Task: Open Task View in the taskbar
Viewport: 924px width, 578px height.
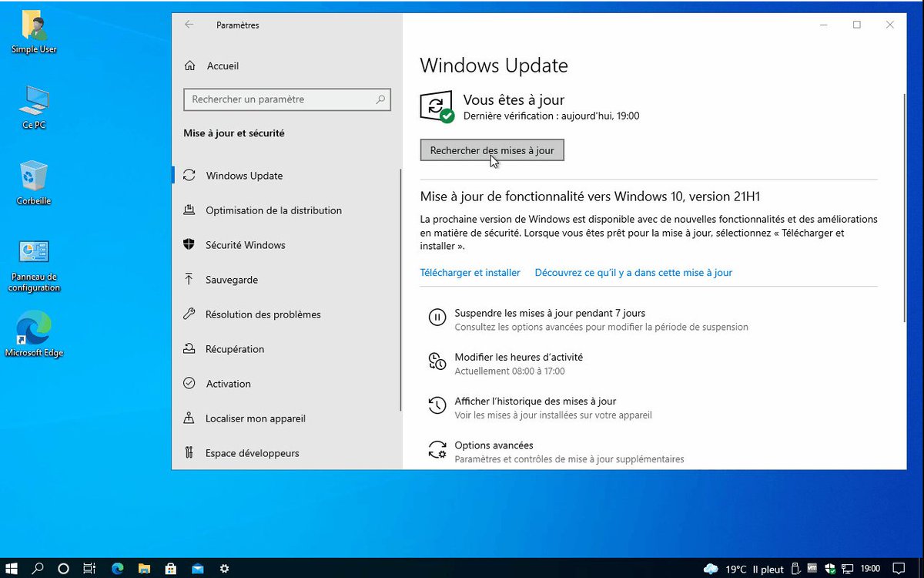Action: click(90, 569)
